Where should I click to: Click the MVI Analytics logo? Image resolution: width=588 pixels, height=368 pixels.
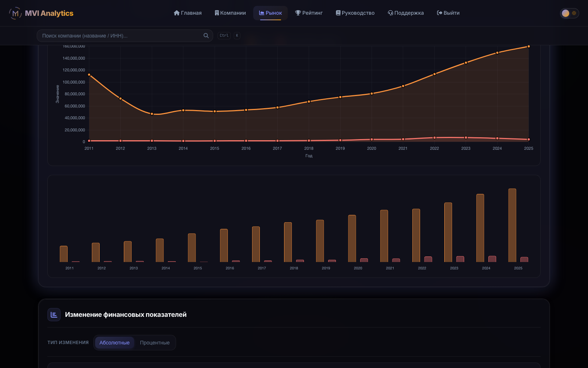point(41,13)
